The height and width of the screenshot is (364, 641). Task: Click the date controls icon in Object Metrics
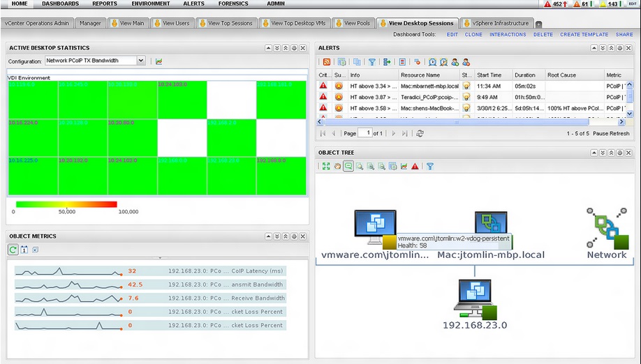[x=24, y=250]
